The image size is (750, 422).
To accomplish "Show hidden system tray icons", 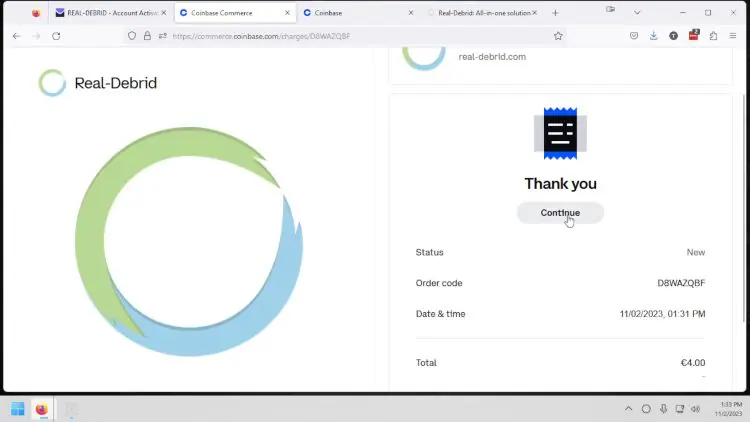I will click(629, 409).
